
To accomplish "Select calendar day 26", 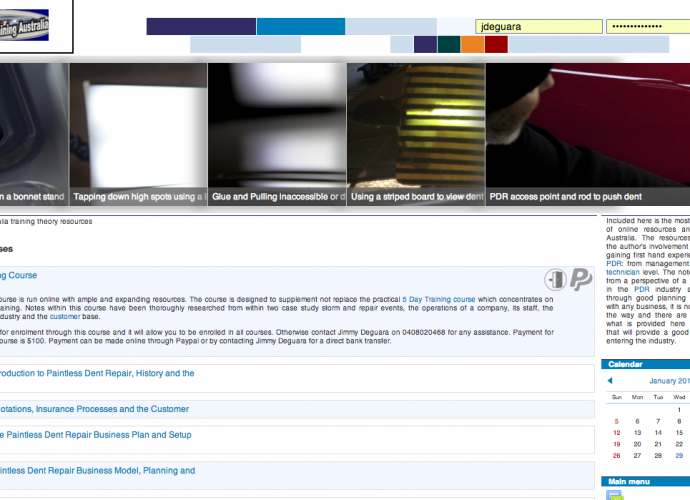I will tap(617, 456).
